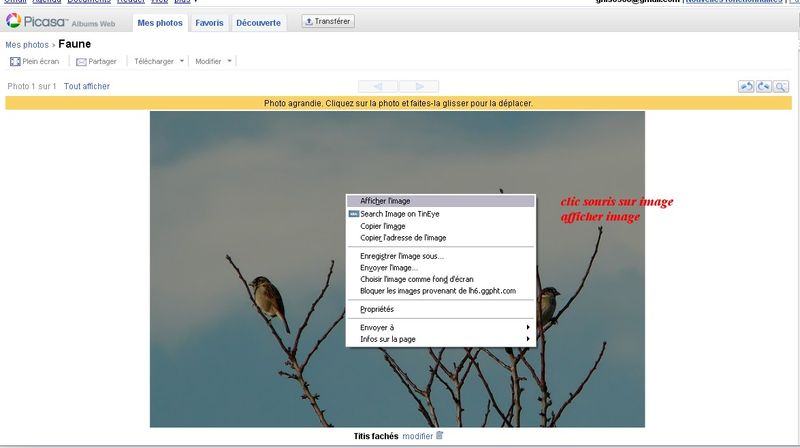Viewport: 800px width, 448px height.
Task: Expand the Modifier dropdown arrow
Action: (230, 61)
